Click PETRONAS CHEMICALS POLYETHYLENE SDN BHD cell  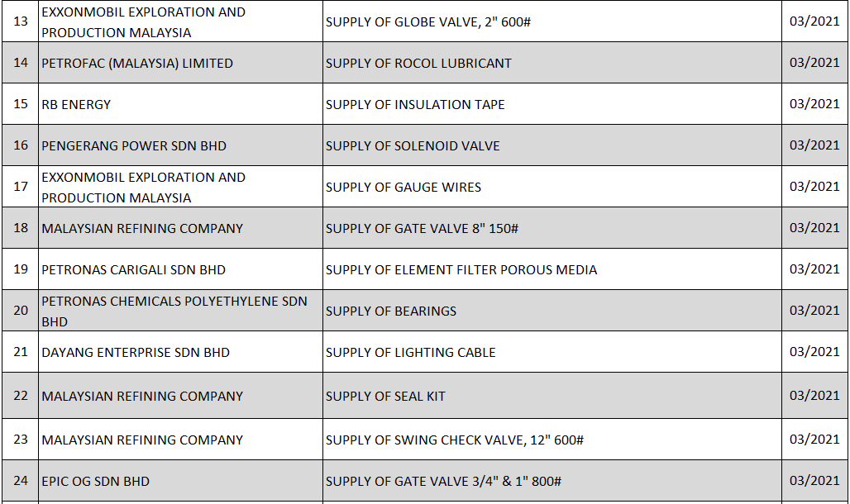pos(174,311)
